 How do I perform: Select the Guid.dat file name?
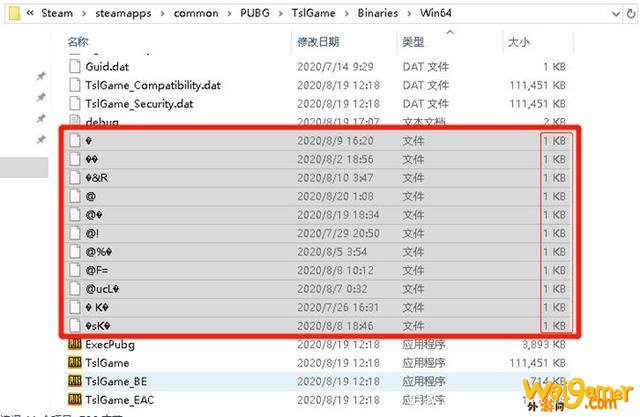pyautogui.click(x=107, y=67)
